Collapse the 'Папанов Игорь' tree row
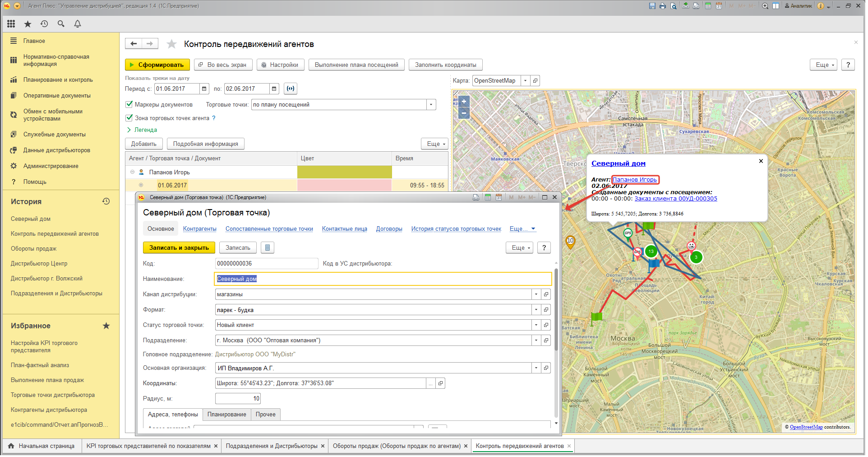 (x=132, y=172)
